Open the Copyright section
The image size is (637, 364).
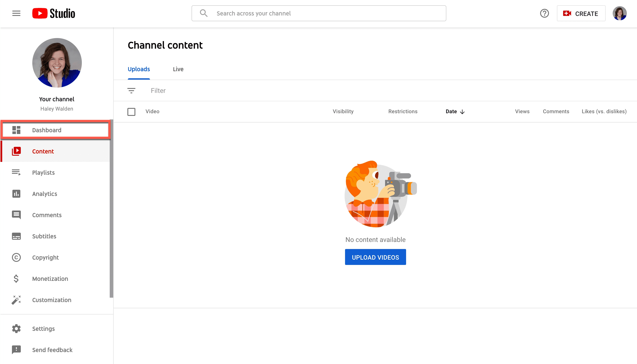coord(46,257)
